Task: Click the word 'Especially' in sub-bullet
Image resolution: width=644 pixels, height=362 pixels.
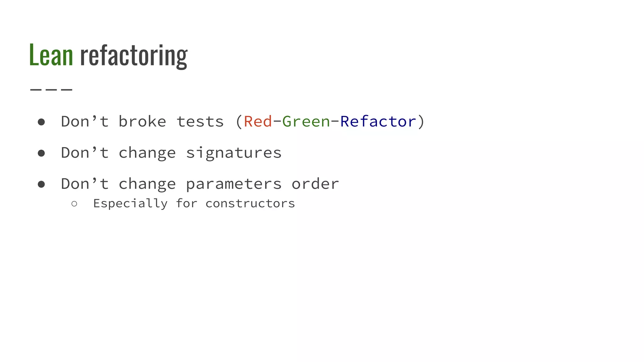Action: click(x=130, y=204)
